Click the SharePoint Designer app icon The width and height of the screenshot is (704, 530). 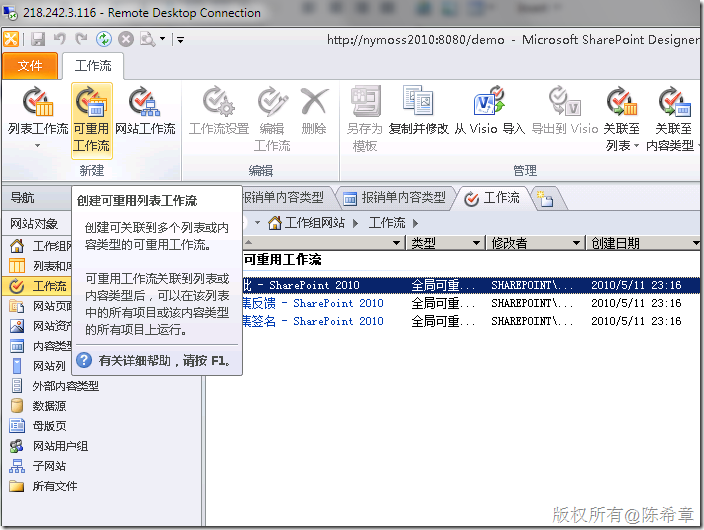click(11, 39)
